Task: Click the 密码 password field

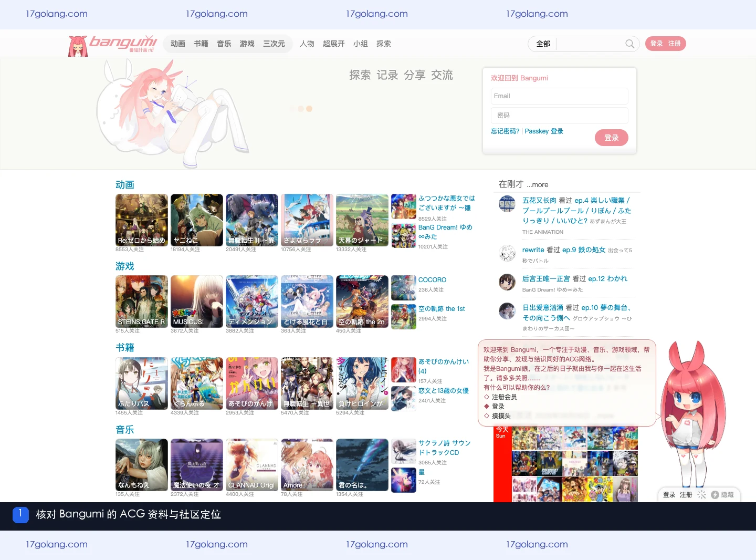Action: [560, 116]
